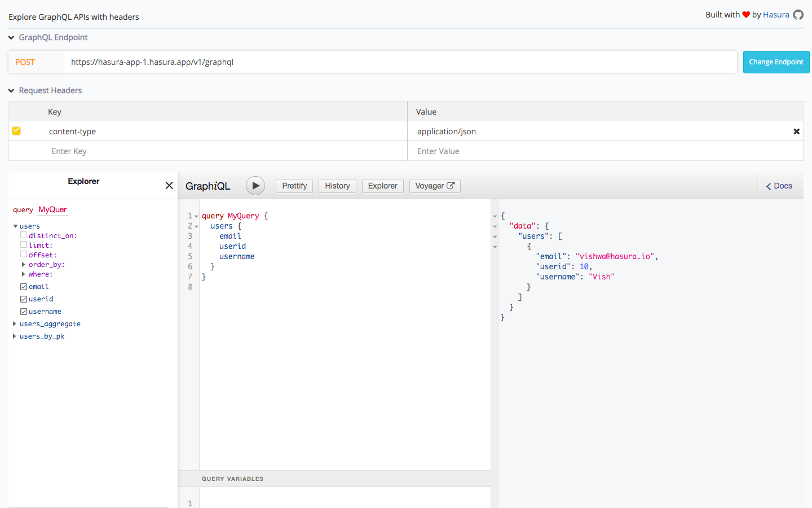Open the Docs panel
This screenshot has width=812, height=508.
click(x=779, y=186)
